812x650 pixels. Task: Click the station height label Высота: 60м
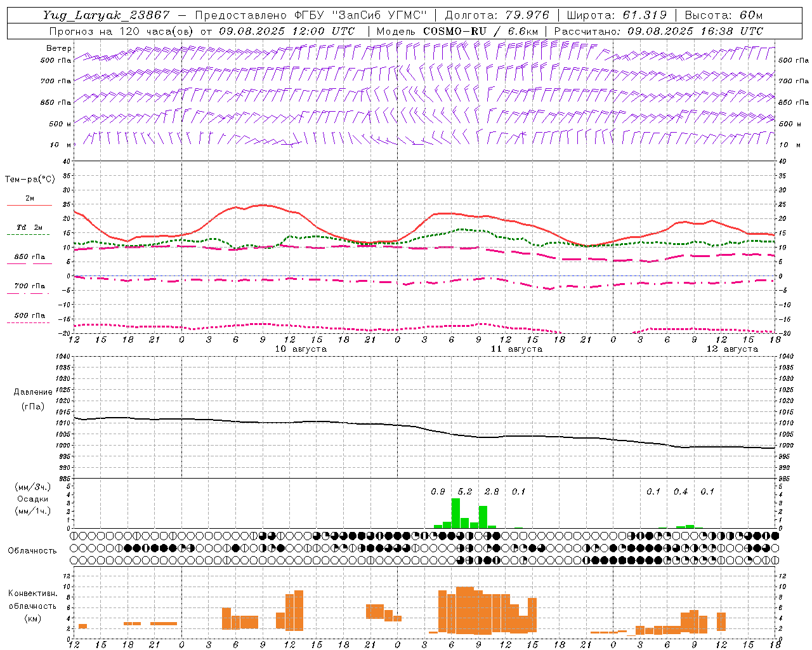[x=724, y=15]
